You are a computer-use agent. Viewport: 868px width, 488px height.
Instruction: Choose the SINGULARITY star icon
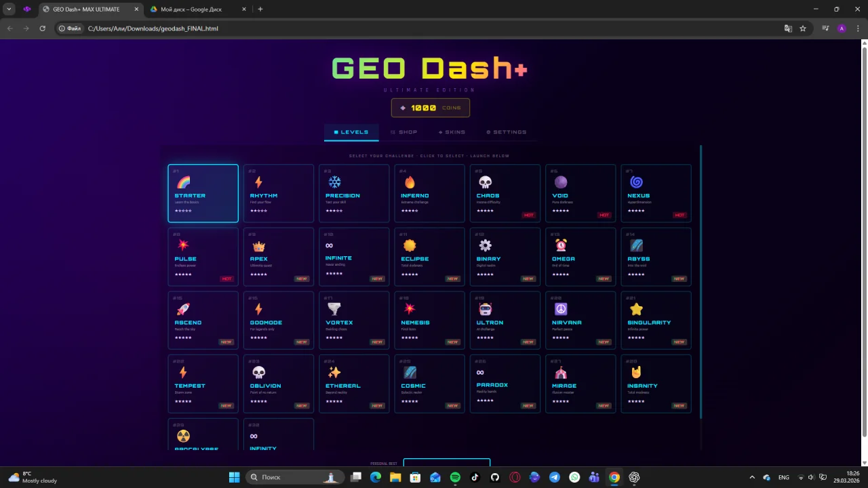636,309
